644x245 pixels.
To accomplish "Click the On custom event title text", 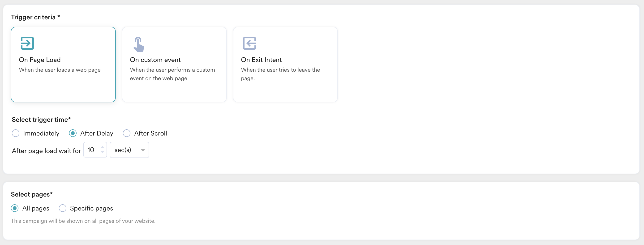I will point(155,60).
